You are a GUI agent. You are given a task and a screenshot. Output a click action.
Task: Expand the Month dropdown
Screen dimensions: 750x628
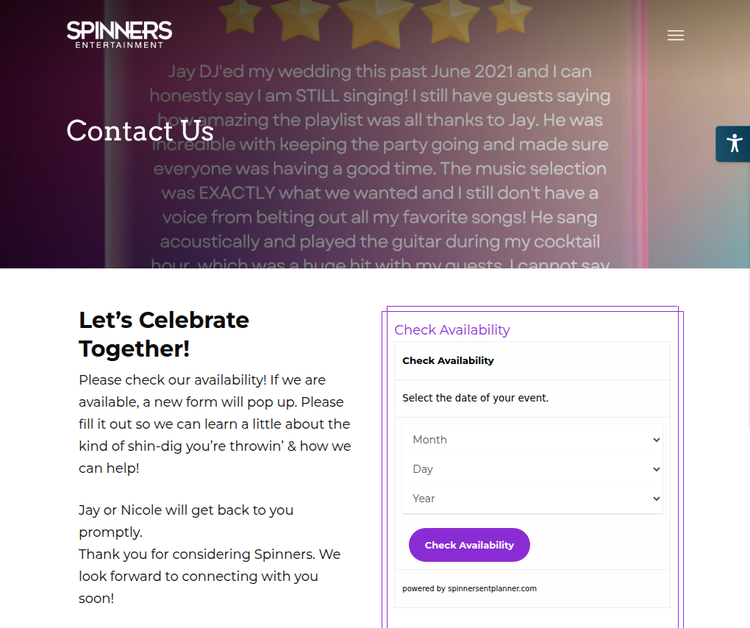(x=532, y=440)
